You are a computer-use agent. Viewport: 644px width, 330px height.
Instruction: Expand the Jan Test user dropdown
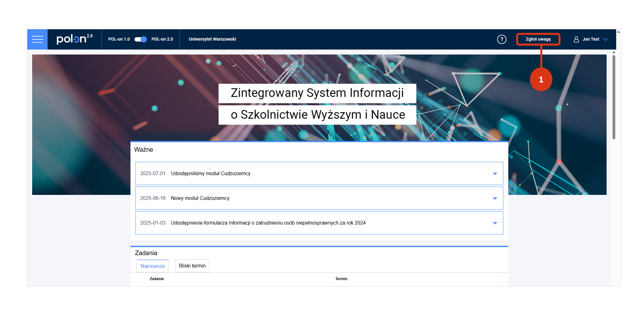coord(605,39)
